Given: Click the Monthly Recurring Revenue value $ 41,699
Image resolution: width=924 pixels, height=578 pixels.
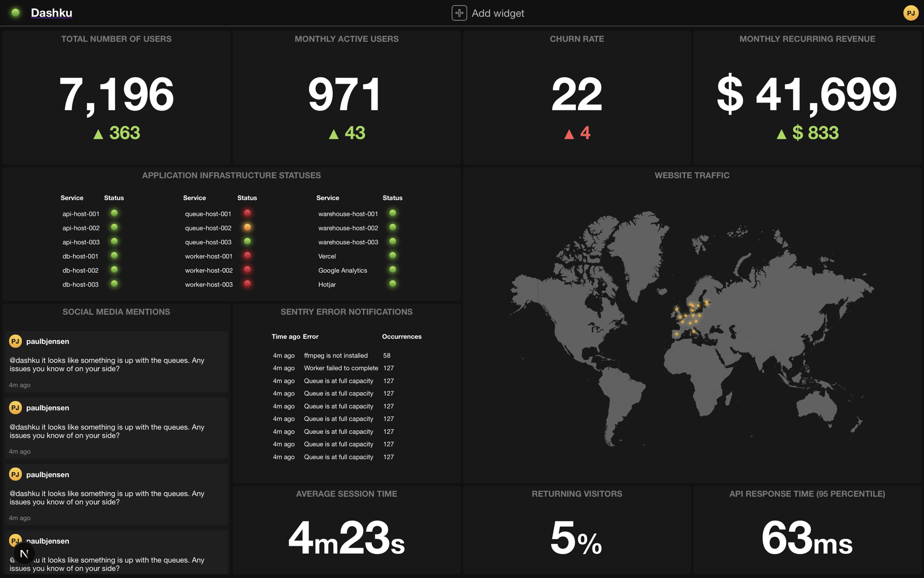Looking at the screenshot, I should pos(807,94).
